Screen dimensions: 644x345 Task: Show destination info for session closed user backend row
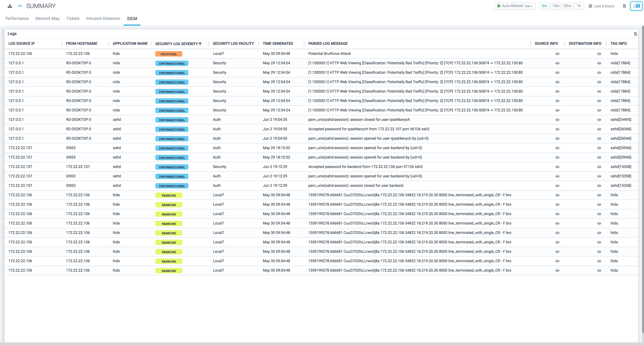tap(599, 186)
